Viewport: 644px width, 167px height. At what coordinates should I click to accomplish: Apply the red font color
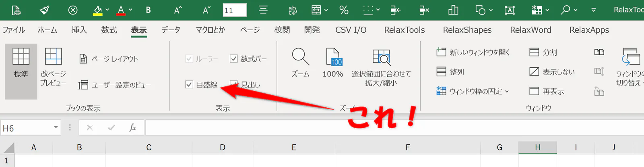pyautogui.click(x=120, y=10)
